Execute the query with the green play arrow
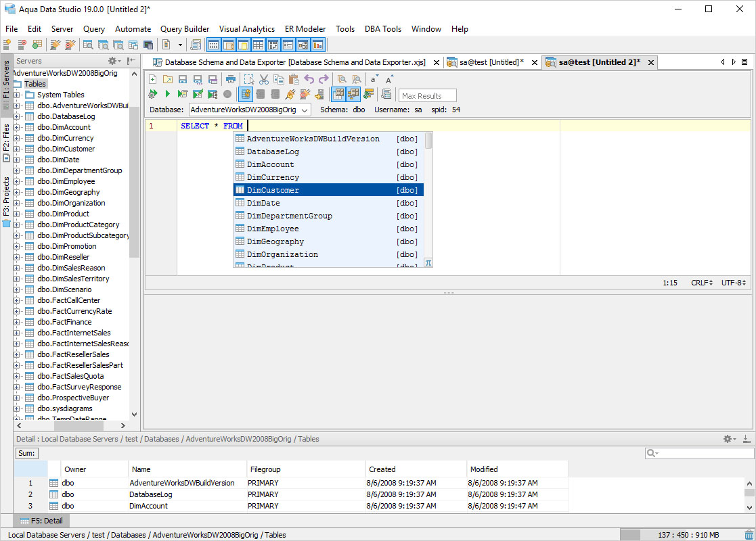 coord(168,94)
